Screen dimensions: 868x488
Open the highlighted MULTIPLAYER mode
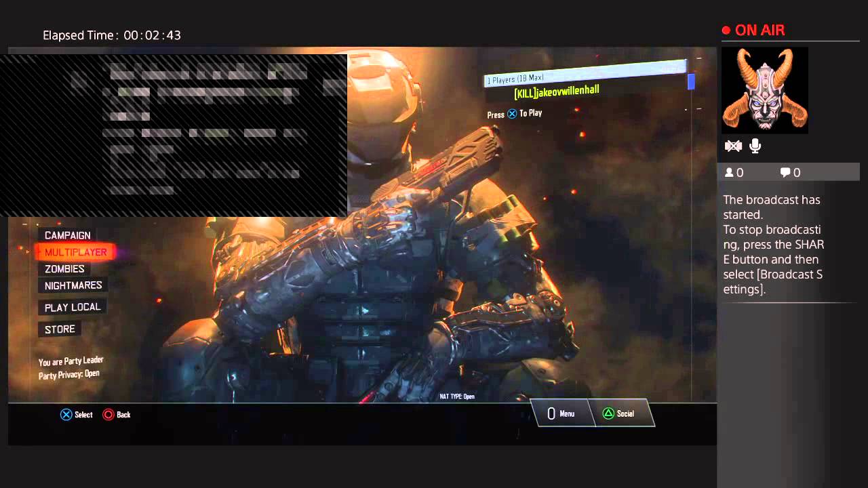point(75,252)
